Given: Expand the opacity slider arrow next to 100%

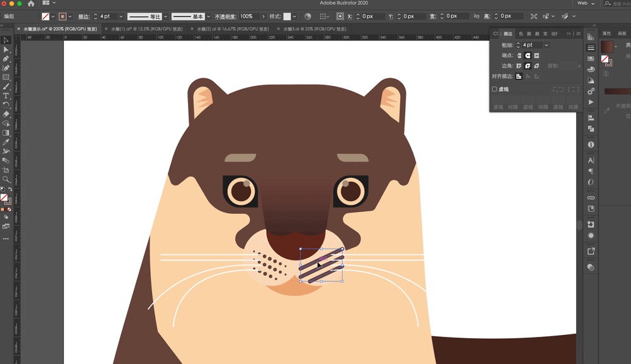Looking at the screenshot, I should coord(264,16).
